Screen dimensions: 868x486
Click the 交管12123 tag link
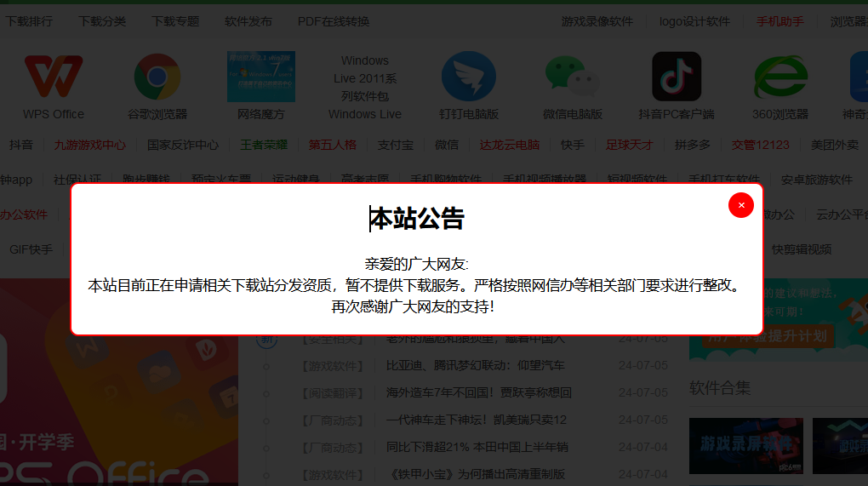(x=761, y=145)
